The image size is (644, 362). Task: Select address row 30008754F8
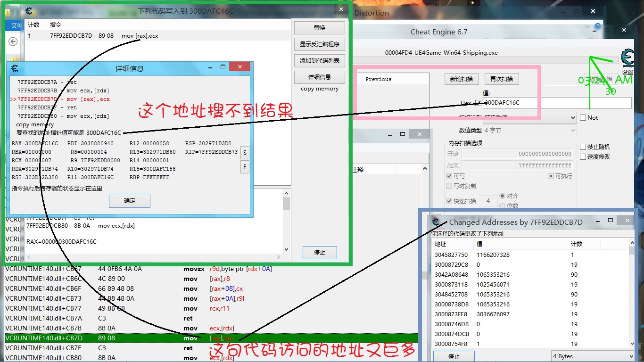click(x=530, y=344)
